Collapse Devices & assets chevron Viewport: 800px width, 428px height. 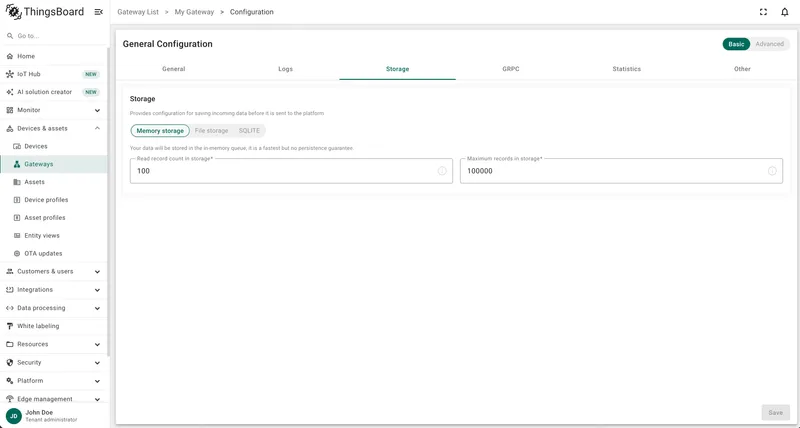(97, 129)
